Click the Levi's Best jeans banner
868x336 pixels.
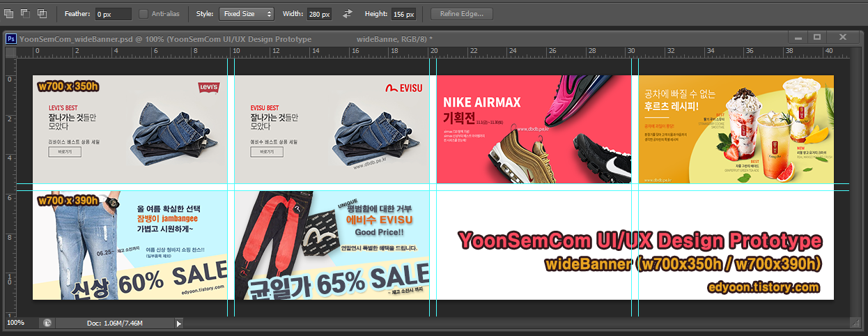tap(130, 130)
